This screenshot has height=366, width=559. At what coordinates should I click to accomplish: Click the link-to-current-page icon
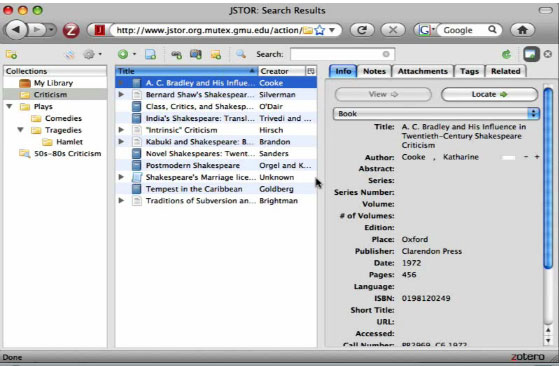point(176,55)
